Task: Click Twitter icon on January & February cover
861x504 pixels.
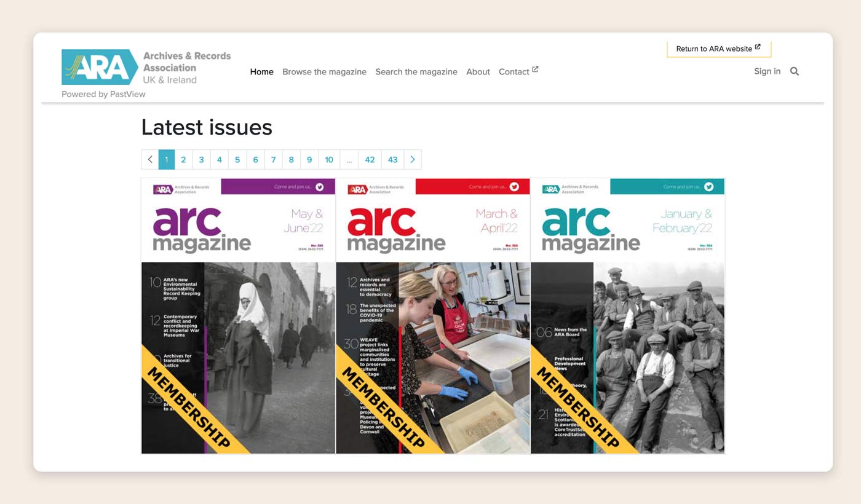Action: [708, 187]
